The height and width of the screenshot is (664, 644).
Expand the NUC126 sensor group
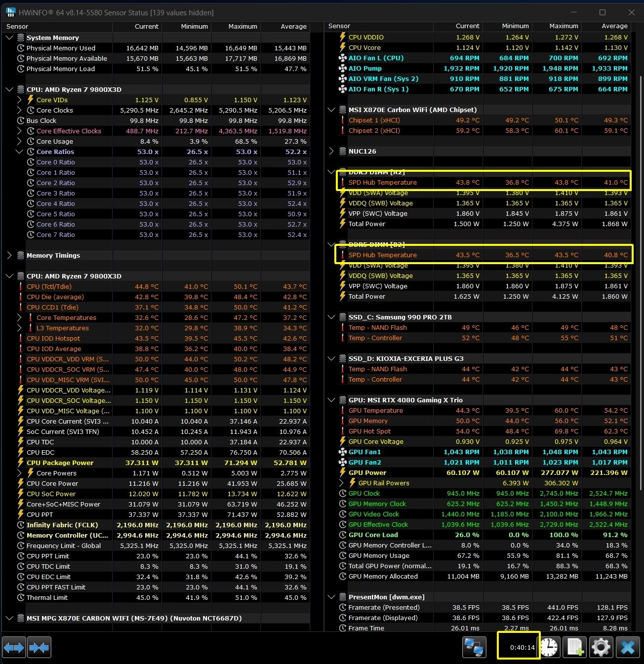point(331,152)
